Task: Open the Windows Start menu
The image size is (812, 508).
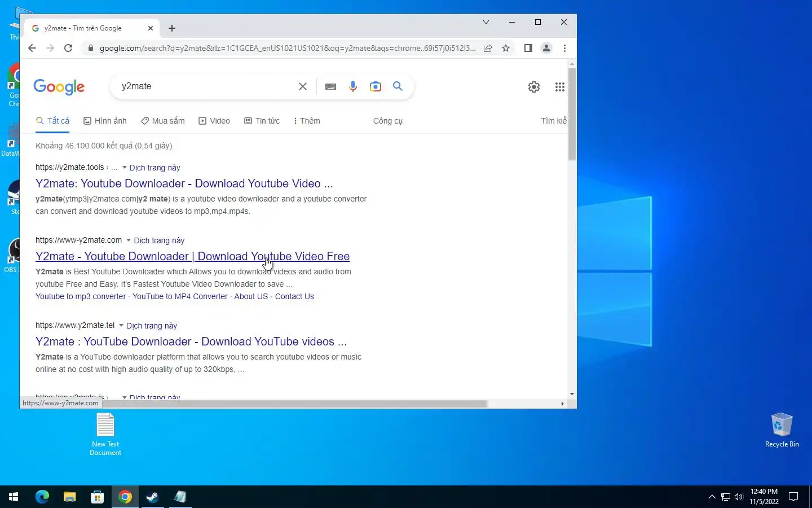Action: (14, 497)
